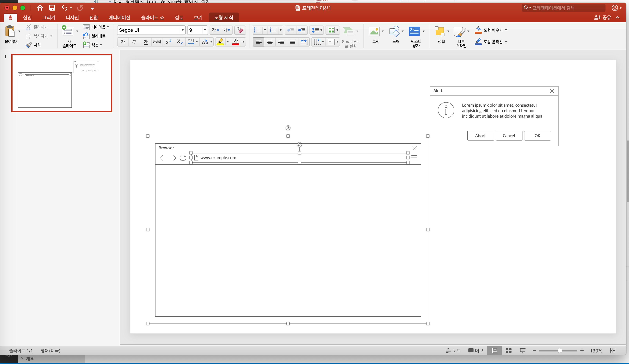The height and width of the screenshot is (364, 629).
Task: Click the numbered list icon
Action: point(273,30)
